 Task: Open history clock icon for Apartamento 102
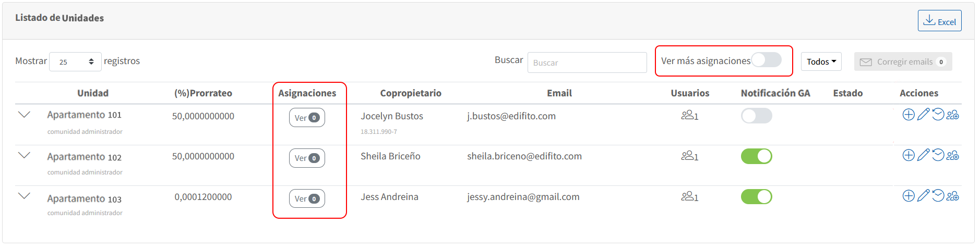(938, 155)
